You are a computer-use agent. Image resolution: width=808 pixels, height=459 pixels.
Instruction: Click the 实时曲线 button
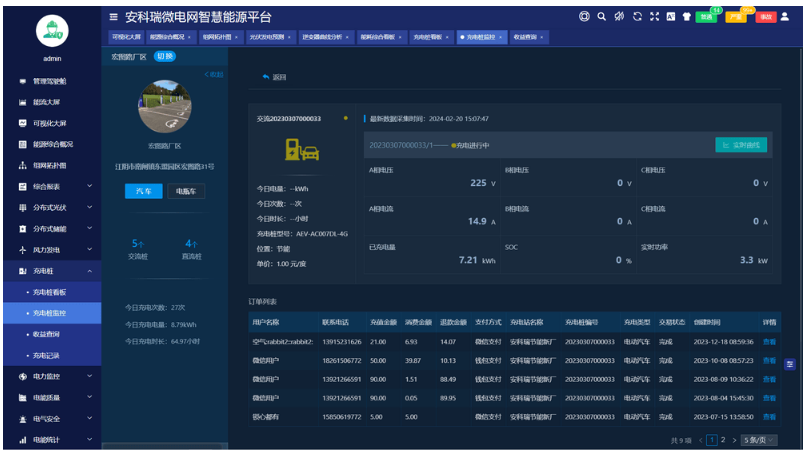[x=741, y=145]
